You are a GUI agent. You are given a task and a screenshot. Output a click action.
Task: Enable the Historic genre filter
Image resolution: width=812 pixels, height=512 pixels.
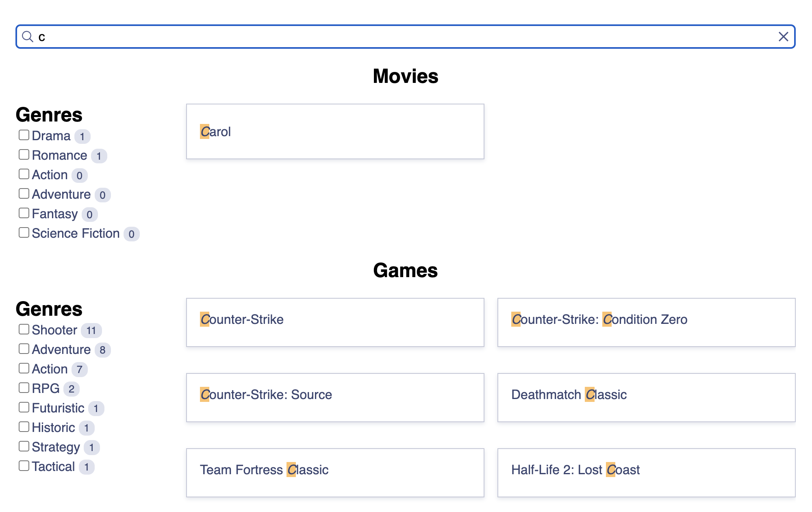[24, 427]
